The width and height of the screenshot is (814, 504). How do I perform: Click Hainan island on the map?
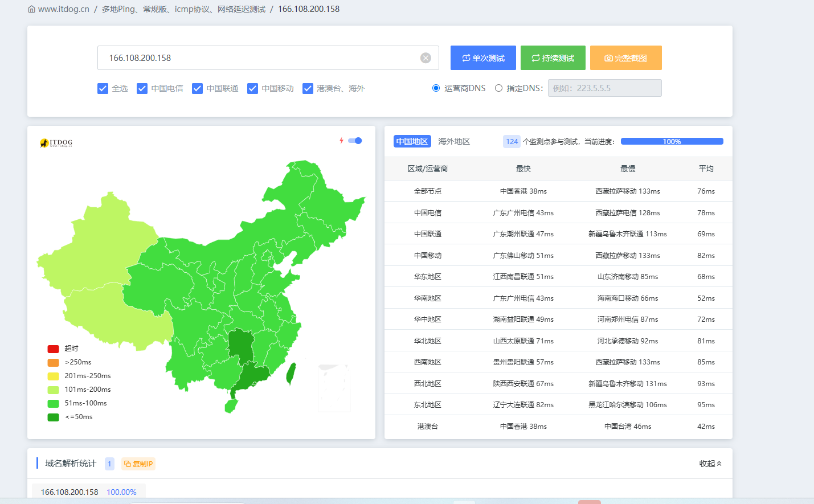point(231,405)
